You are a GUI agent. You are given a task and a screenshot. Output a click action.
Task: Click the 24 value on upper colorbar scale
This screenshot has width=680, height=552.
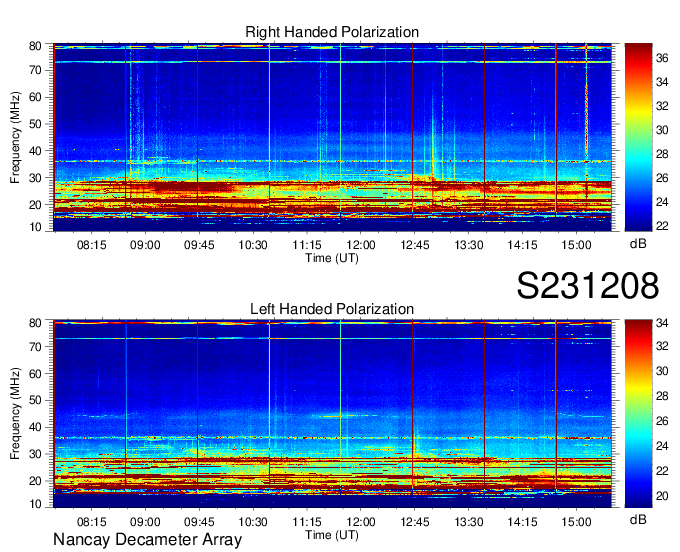pyautogui.click(x=662, y=202)
